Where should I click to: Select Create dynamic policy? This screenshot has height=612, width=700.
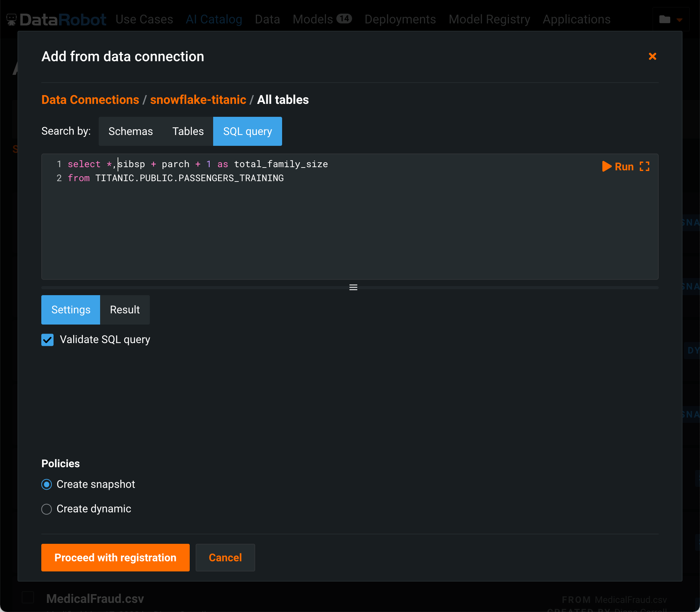coord(47,509)
